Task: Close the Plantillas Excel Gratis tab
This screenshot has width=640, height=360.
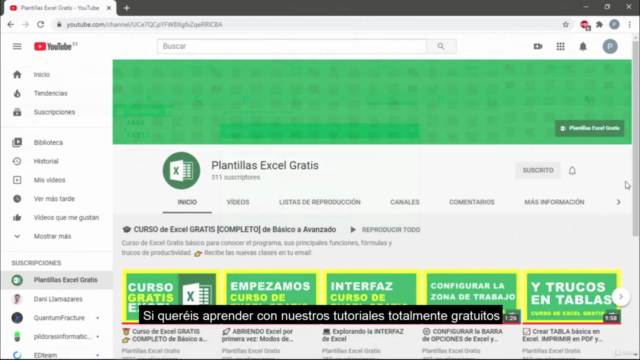Action: coord(109,8)
